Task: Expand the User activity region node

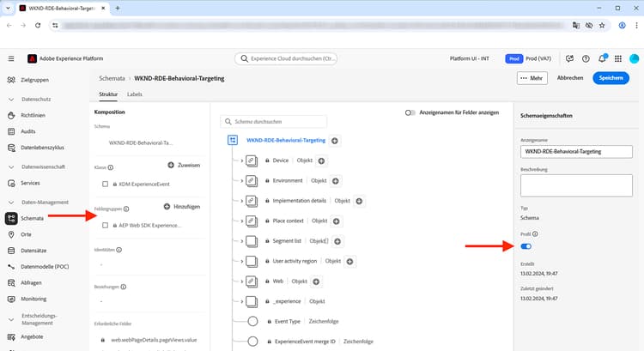Action: (x=242, y=262)
